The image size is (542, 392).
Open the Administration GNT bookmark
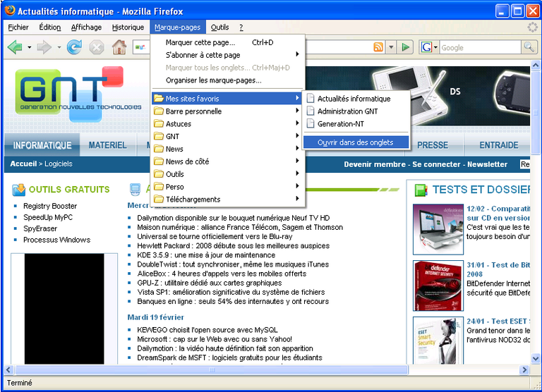(356, 111)
